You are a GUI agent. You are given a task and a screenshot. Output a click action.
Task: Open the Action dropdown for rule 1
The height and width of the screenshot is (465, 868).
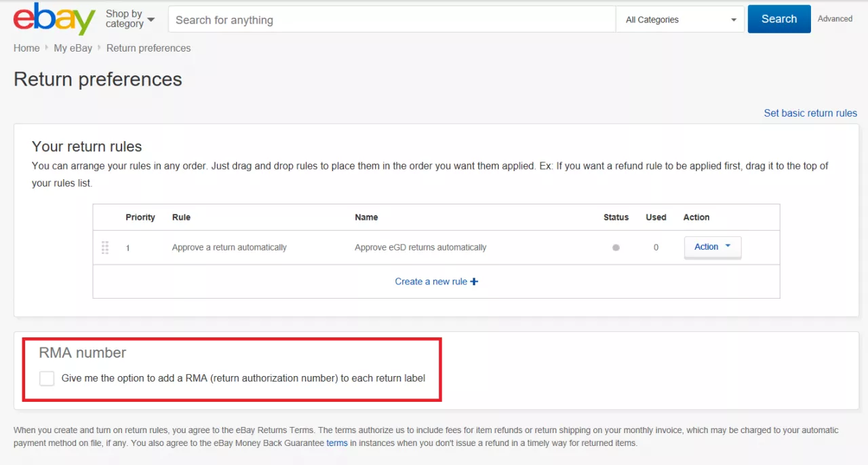click(x=712, y=247)
